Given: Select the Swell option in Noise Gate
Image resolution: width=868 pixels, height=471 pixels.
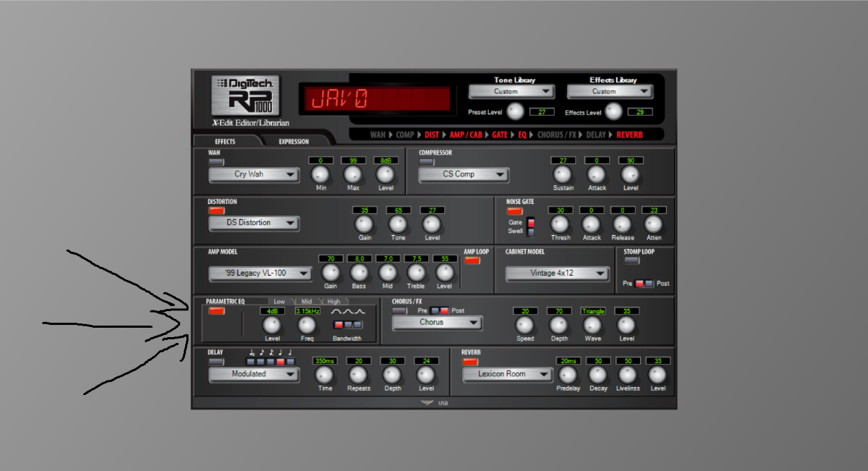Looking at the screenshot, I should click(532, 232).
